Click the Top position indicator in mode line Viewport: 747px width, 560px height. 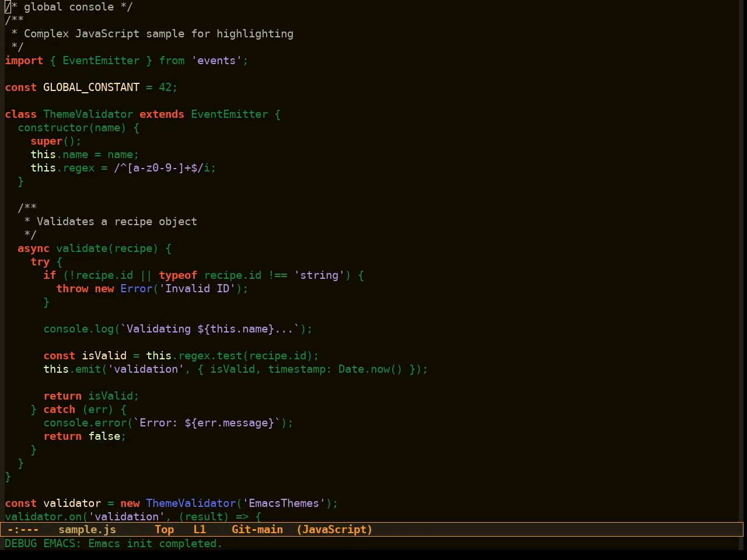click(165, 530)
